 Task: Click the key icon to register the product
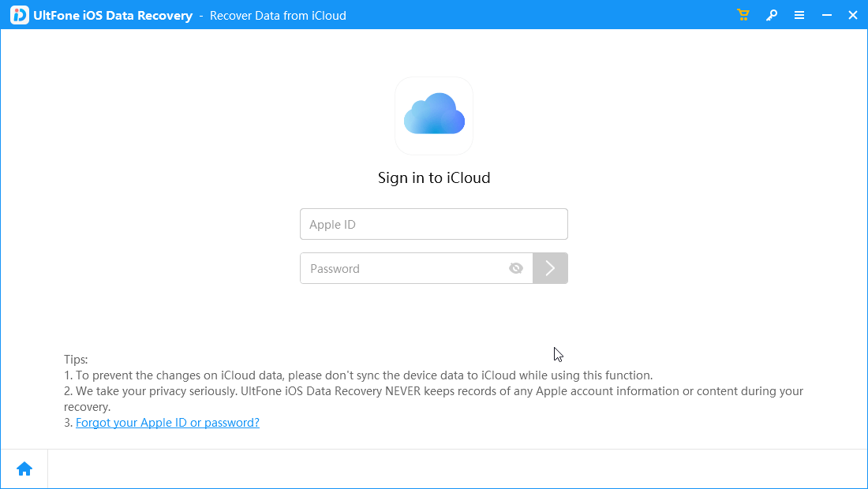(x=771, y=15)
